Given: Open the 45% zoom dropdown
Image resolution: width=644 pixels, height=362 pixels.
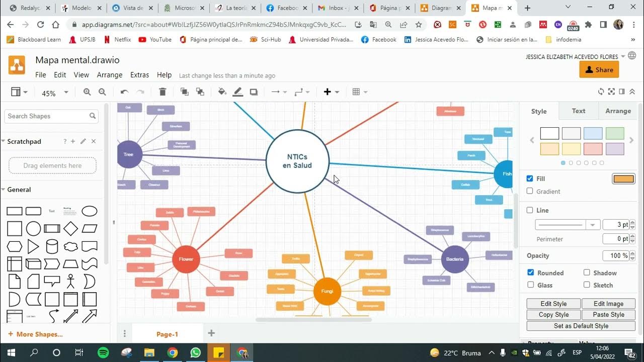Looking at the screenshot, I should 55,93.
